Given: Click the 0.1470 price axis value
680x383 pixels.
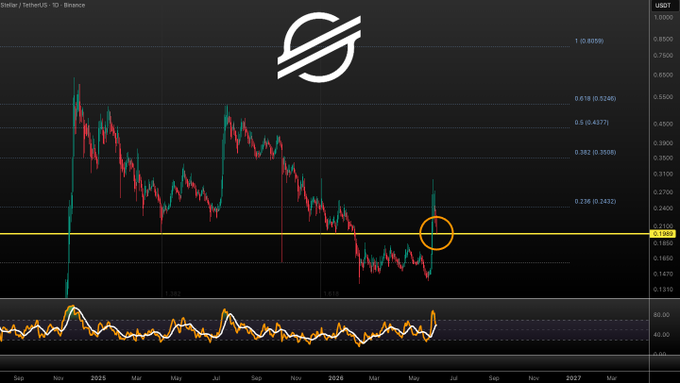Looking at the screenshot, I should click(x=663, y=274).
